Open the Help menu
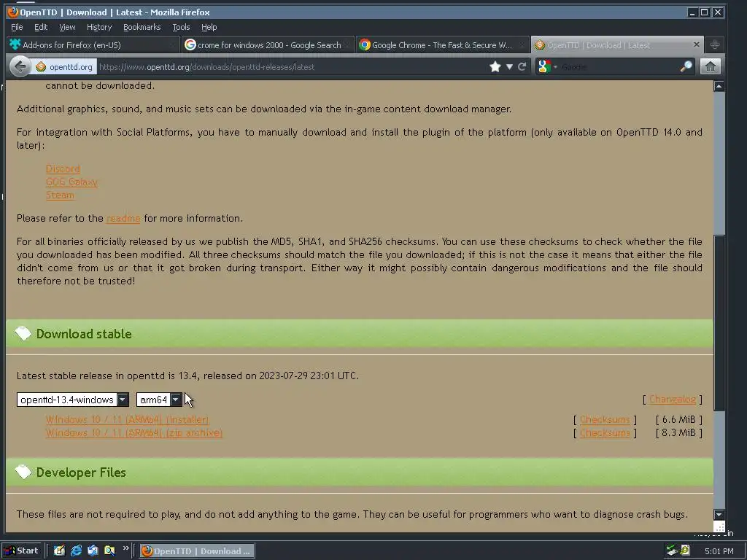 [x=209, y=27]
